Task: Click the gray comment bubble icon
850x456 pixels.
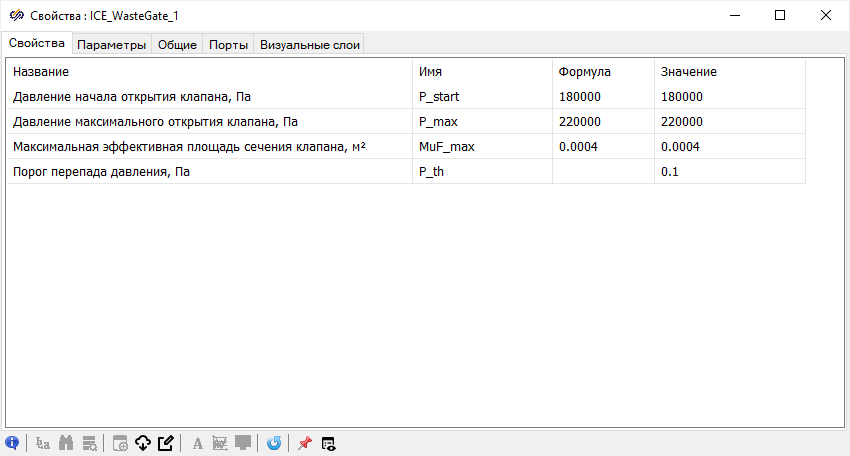Action: [x=243, y=443]
